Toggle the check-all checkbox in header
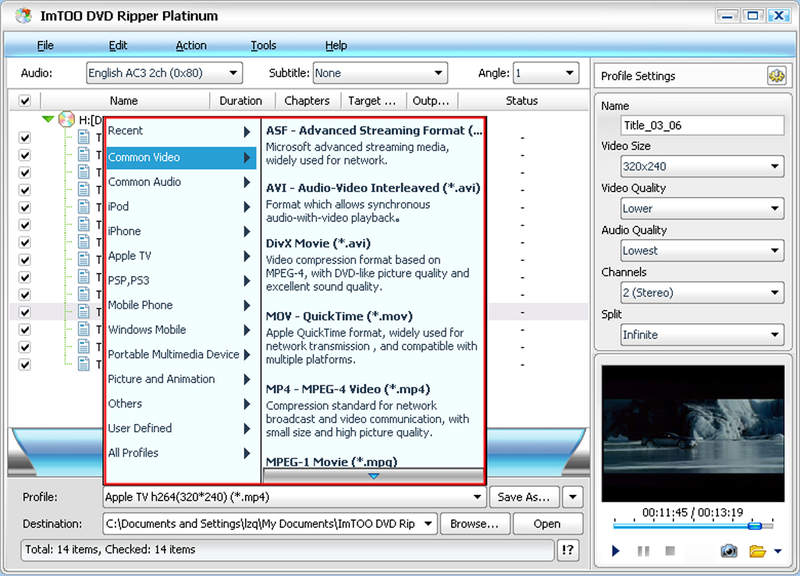 (x=24, y=101)
